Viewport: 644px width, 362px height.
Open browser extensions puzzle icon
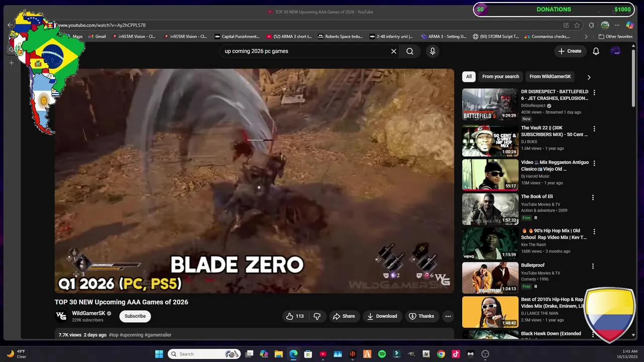tap(592, 25)
